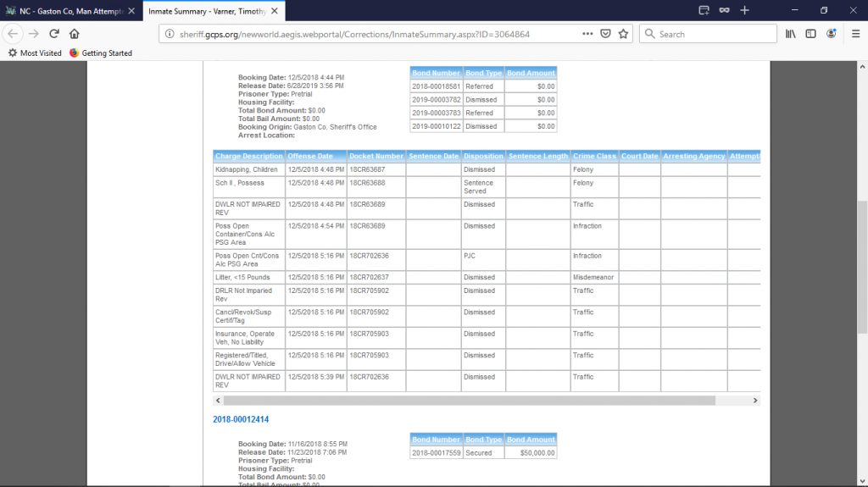The width and height of the screenshot is (868, 487).
Task: Open the page actions three-dot menu
Action: 587,34
